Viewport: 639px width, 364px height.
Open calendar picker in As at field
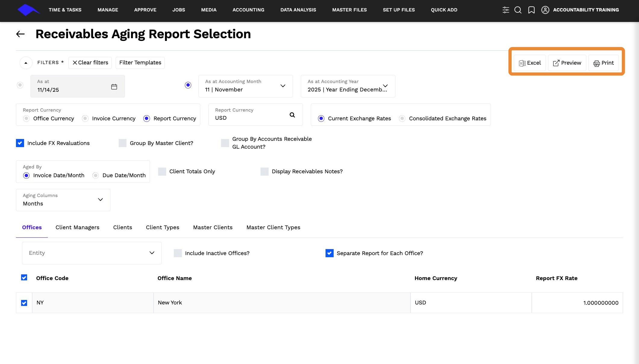[114, 87]
